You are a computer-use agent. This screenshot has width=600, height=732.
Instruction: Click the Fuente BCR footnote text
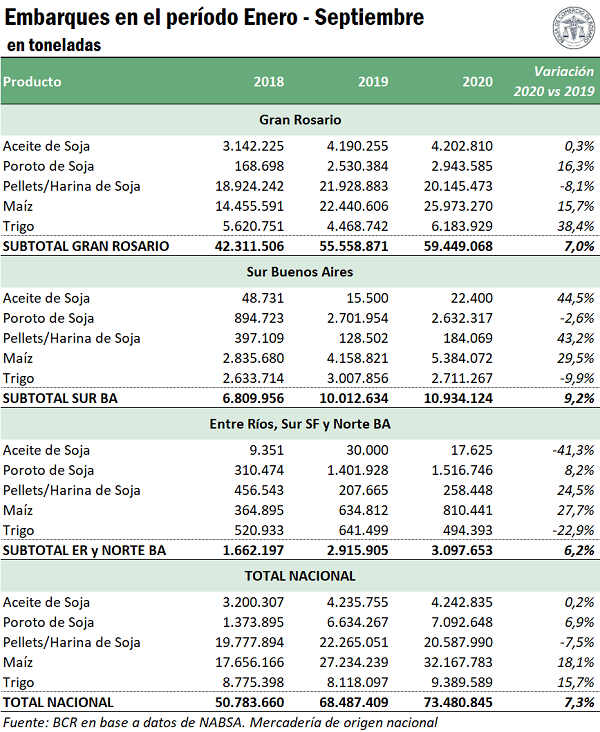coord(220,722)
